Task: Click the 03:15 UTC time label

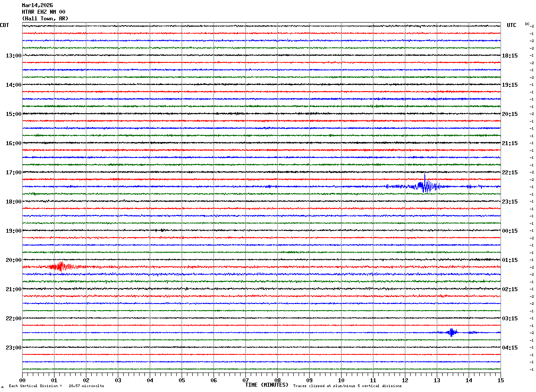Action: 510,319
